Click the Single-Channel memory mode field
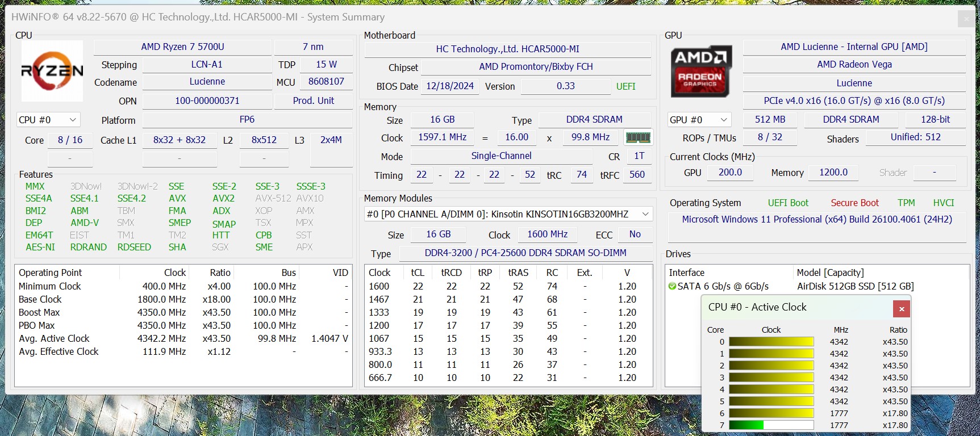This screenshot has width=980, height=436. coord(501,156)
